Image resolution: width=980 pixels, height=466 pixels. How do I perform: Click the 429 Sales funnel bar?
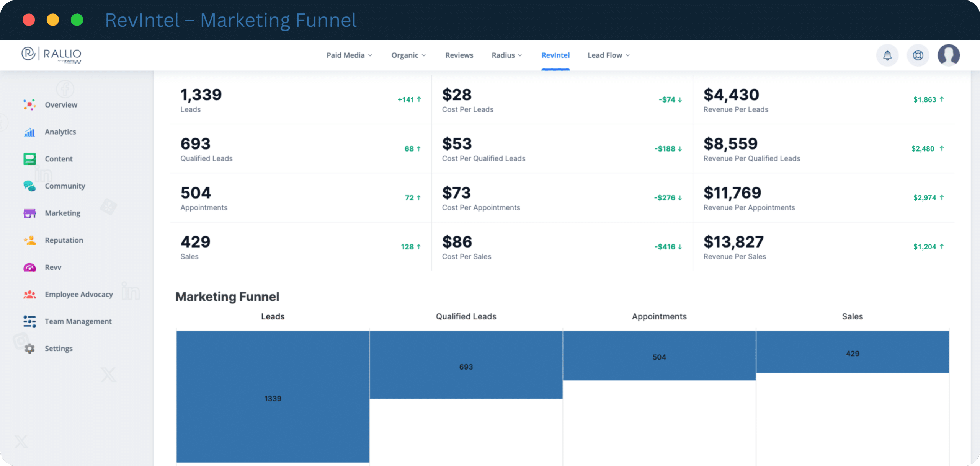(x=853, y=352)
